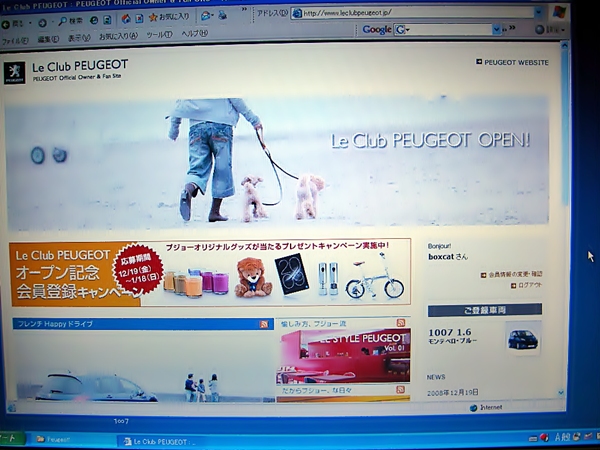The image size is (600, 450).
Task: Go to the Home page icon
Action: (126, 19)
